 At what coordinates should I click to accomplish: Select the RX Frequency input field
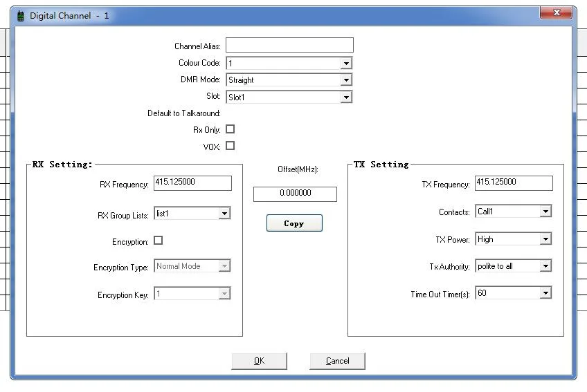[x=192, y=183]
